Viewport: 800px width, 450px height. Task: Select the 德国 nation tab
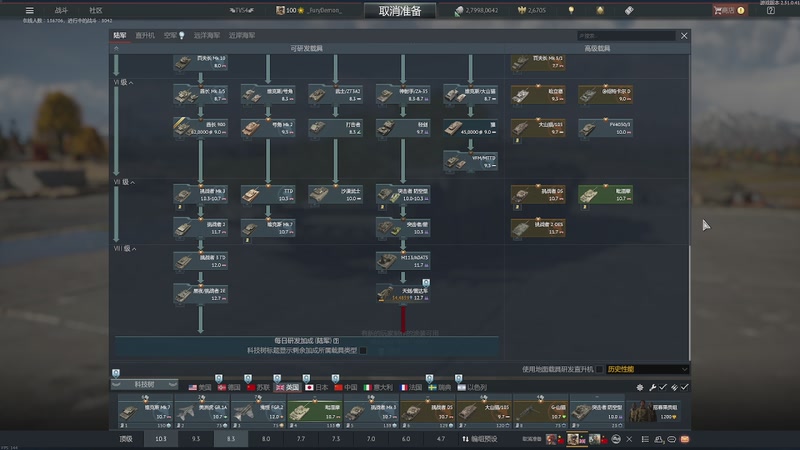(229, 387)
